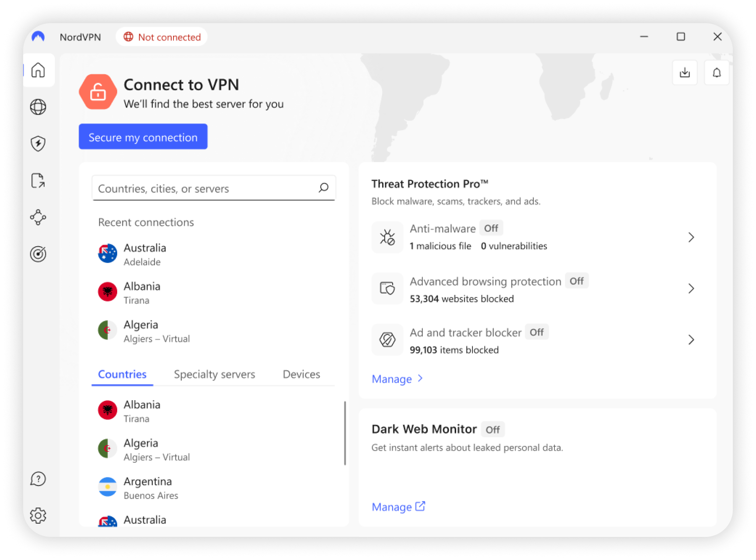
Task: Click the countries search input field
Action: [204, 188]
